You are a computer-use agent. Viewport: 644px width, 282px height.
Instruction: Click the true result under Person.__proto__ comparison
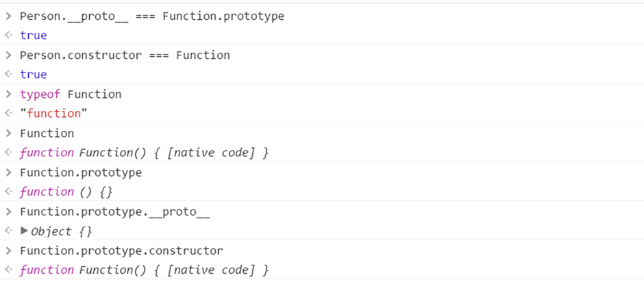(x=33, y=35)
